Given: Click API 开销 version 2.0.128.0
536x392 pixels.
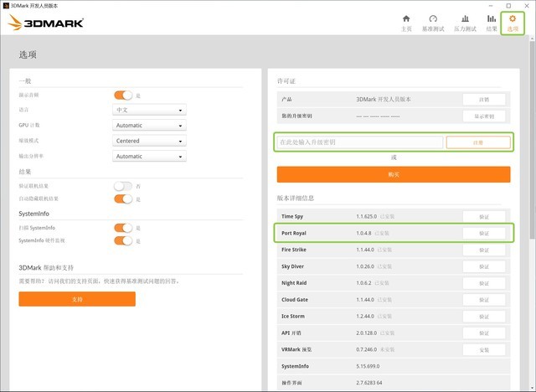Looking at the screenshot, I should pyautogui.click(x=367, y=333).
